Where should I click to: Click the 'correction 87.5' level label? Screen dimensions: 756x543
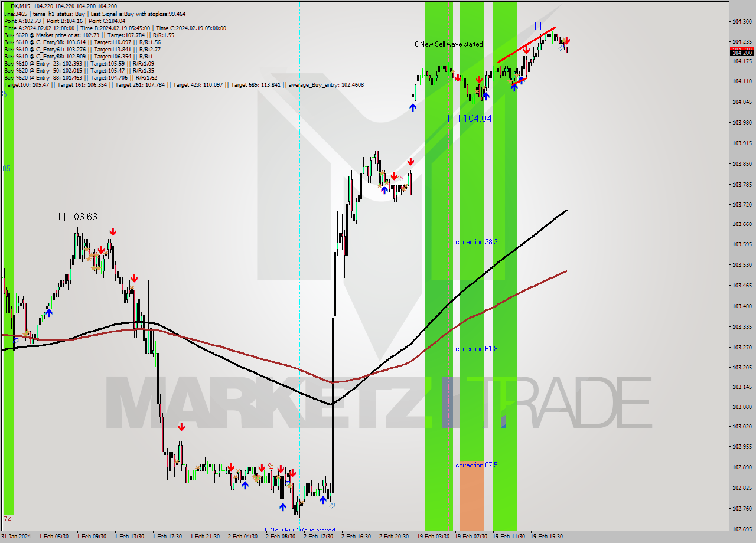tap(476, 465)
